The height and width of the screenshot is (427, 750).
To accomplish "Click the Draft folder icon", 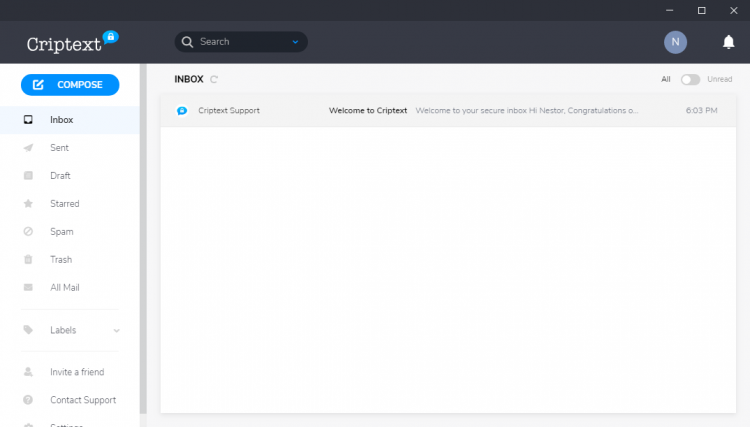I will (x=28, y=175).
